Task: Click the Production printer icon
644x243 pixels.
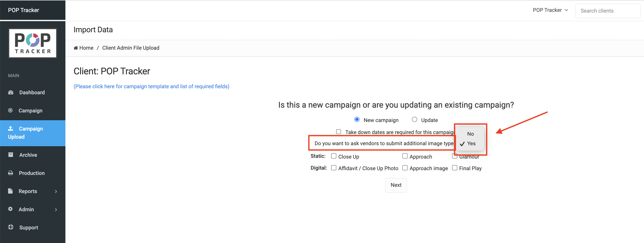Action: click(11, 173)
